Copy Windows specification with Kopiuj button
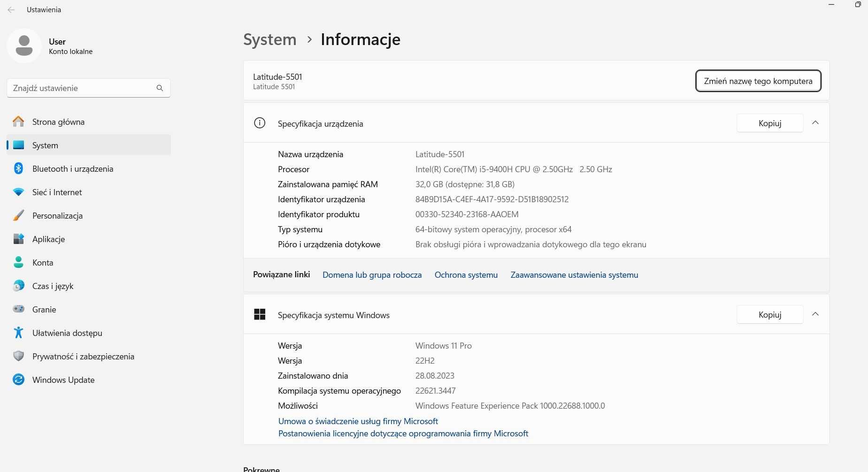This screenshot has height=472, width=868. click(770, 314)
